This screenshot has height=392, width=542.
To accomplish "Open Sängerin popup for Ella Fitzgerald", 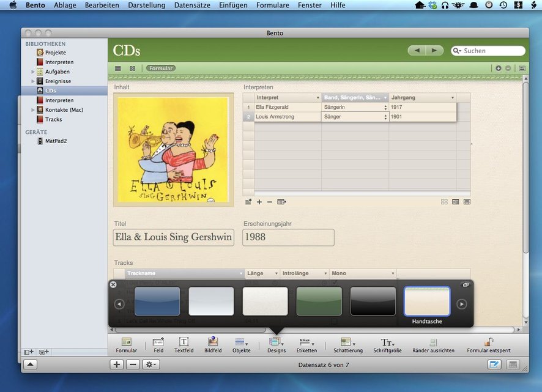I will coord(385,107).
